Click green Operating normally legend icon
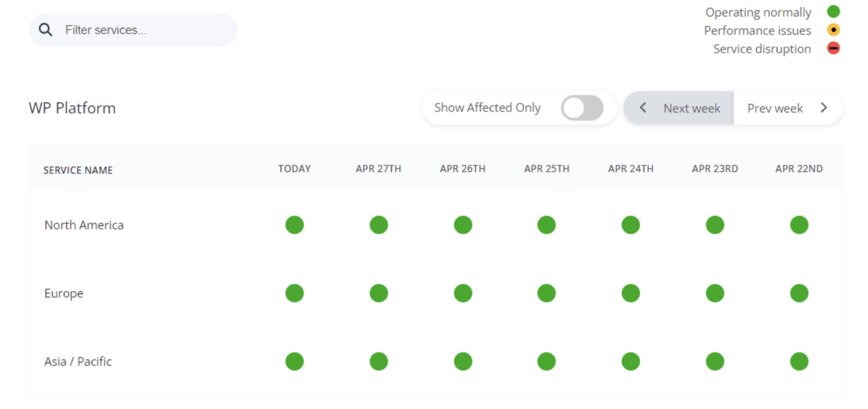The width and height of the screenshot is (868, 409). [x=833, y=11]
